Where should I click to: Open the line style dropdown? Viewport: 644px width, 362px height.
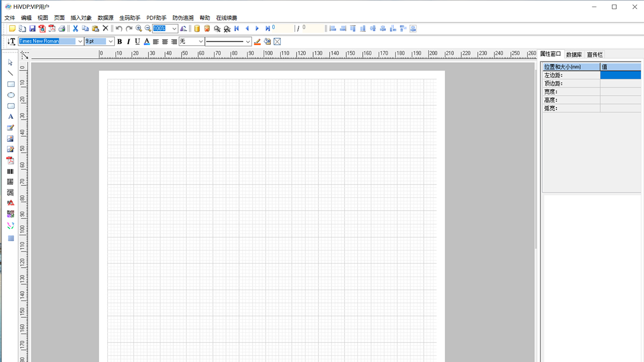248,41
